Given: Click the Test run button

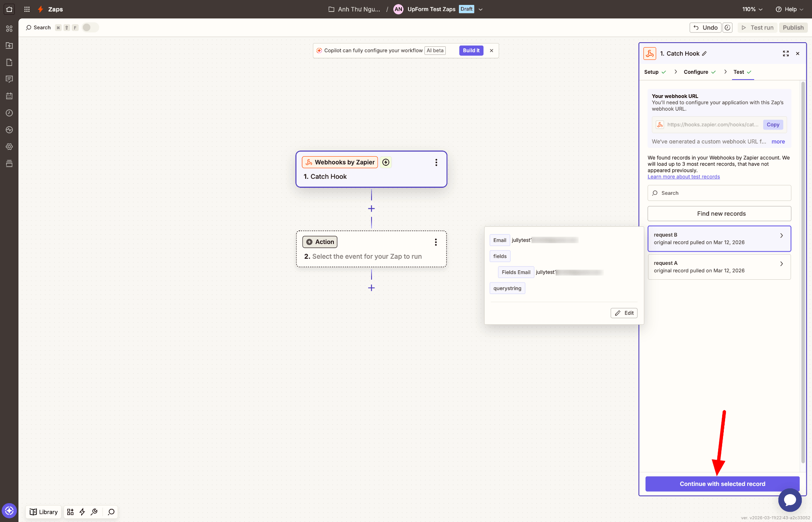Looking at the screenshot, I should (x=757, y=27).
